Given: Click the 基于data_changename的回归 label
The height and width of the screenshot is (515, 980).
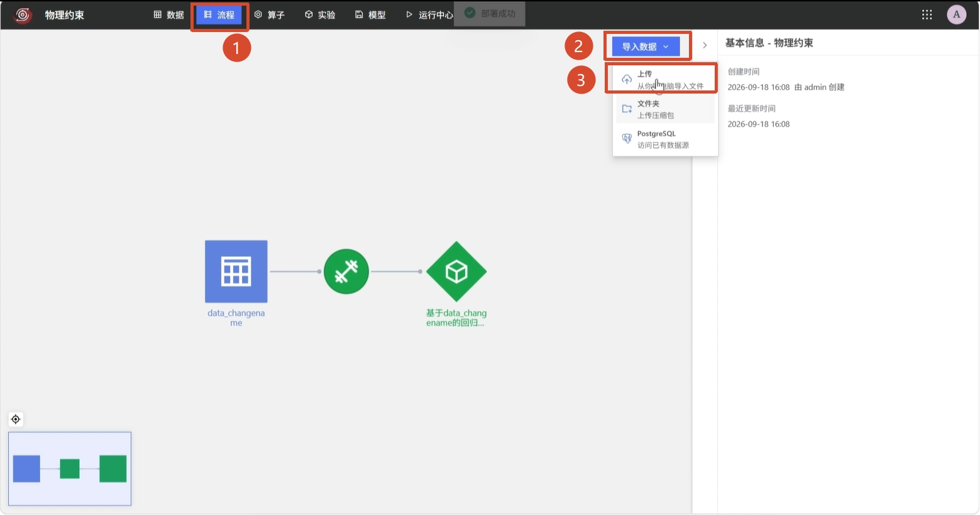Looking at the screenshot, I should [x=456, y=318].
